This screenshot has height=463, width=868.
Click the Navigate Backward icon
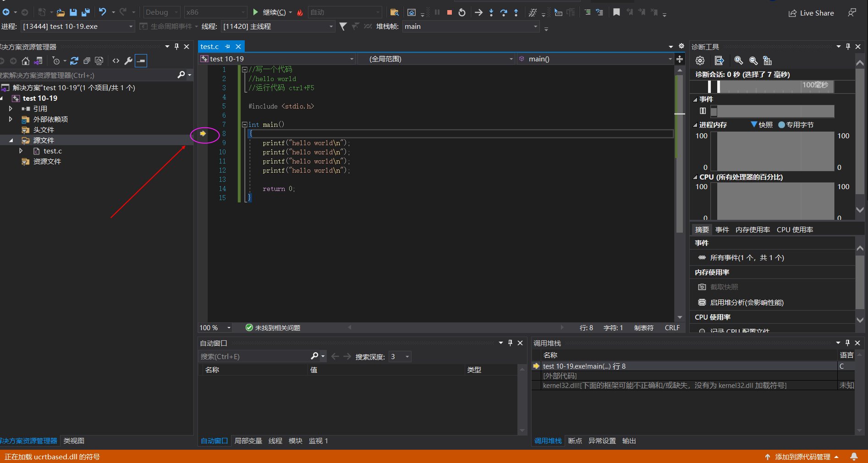coord(6,12)
